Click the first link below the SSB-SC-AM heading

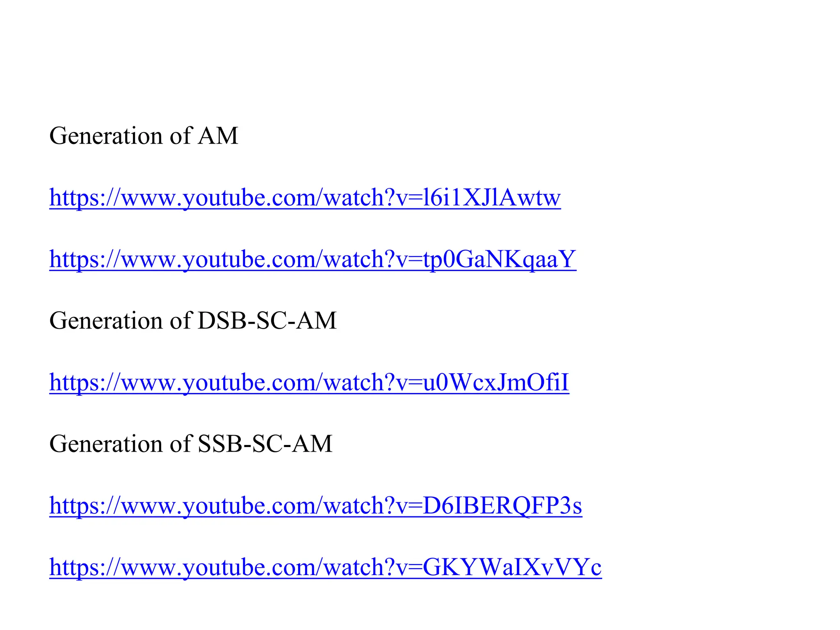[315, 505]
